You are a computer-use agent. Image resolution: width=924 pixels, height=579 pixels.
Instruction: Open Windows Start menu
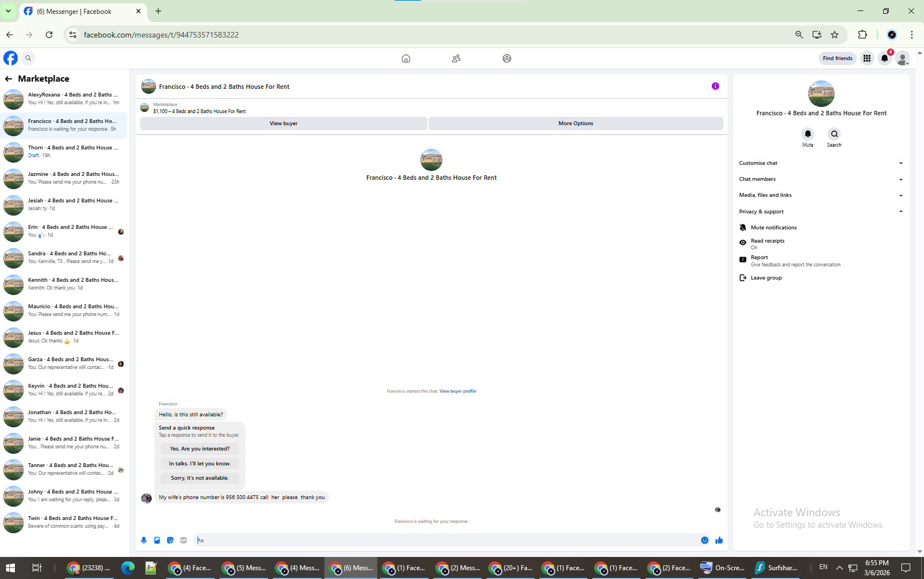tap(10, 568)
